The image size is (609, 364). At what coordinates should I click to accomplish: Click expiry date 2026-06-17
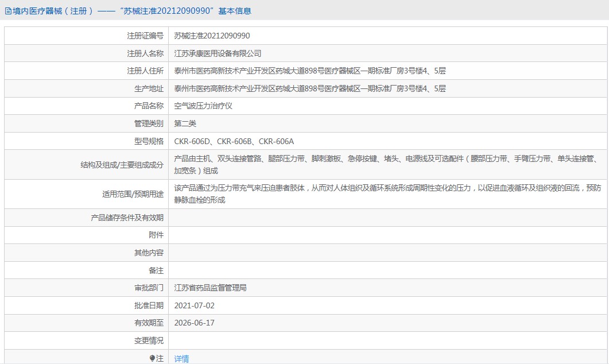(x=194, y=323)
